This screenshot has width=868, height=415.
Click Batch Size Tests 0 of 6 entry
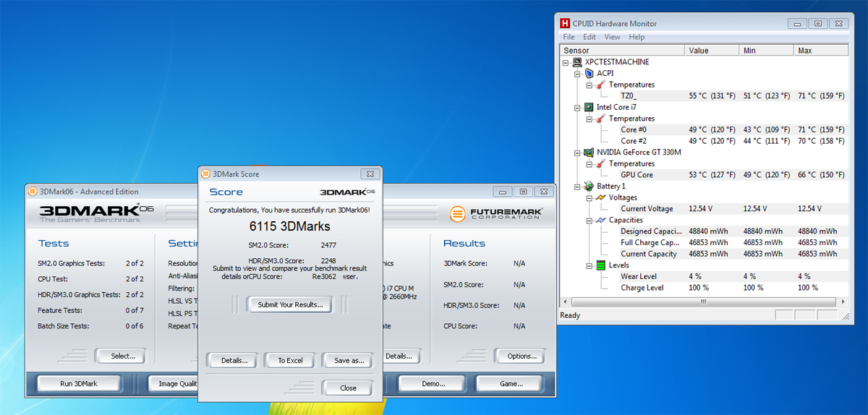90,327
